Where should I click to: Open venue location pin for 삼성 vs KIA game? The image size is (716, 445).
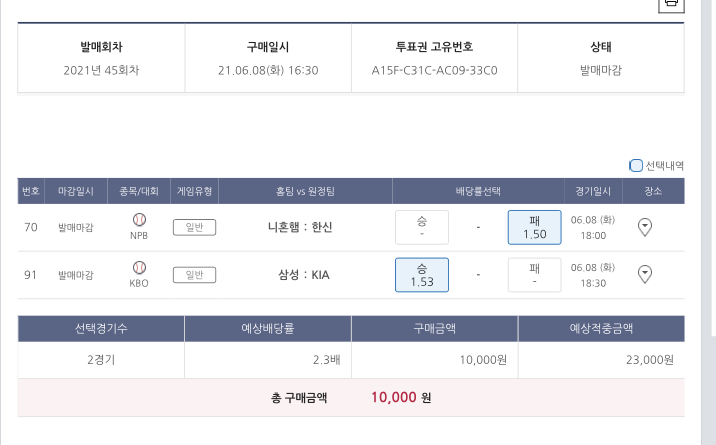[645, 274]
